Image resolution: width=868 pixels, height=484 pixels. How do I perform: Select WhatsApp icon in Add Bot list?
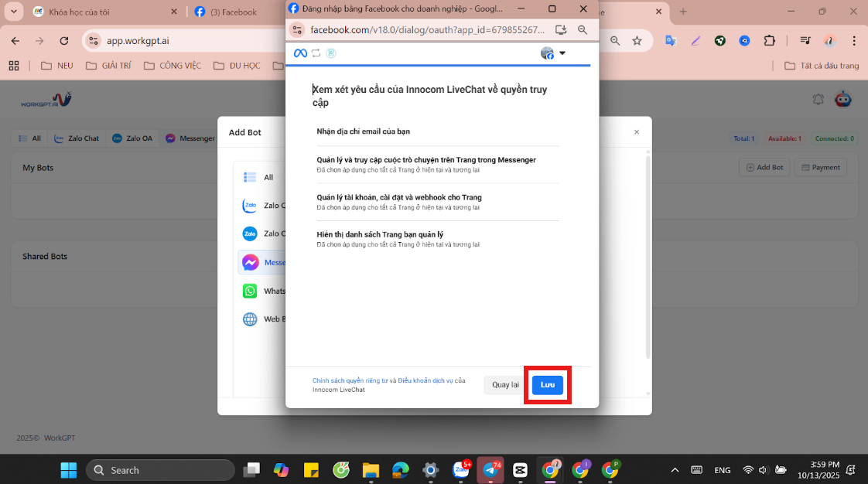click(x=250, y=291)
